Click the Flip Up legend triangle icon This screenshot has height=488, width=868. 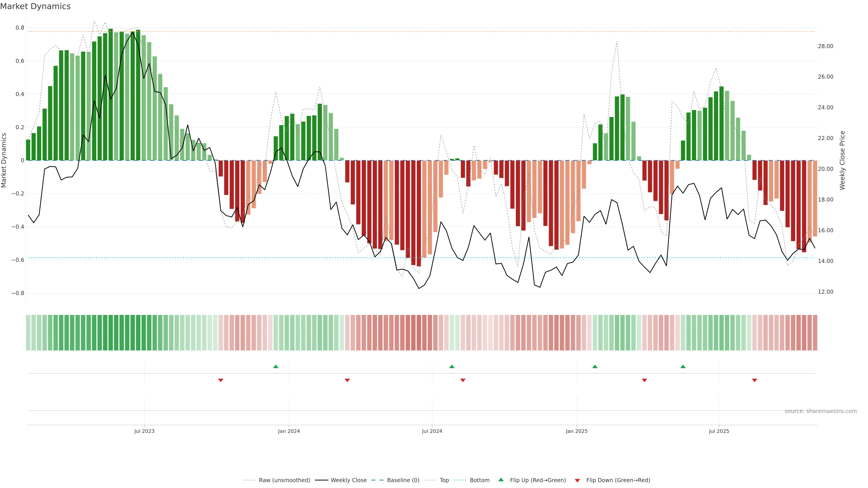(501, 480)
